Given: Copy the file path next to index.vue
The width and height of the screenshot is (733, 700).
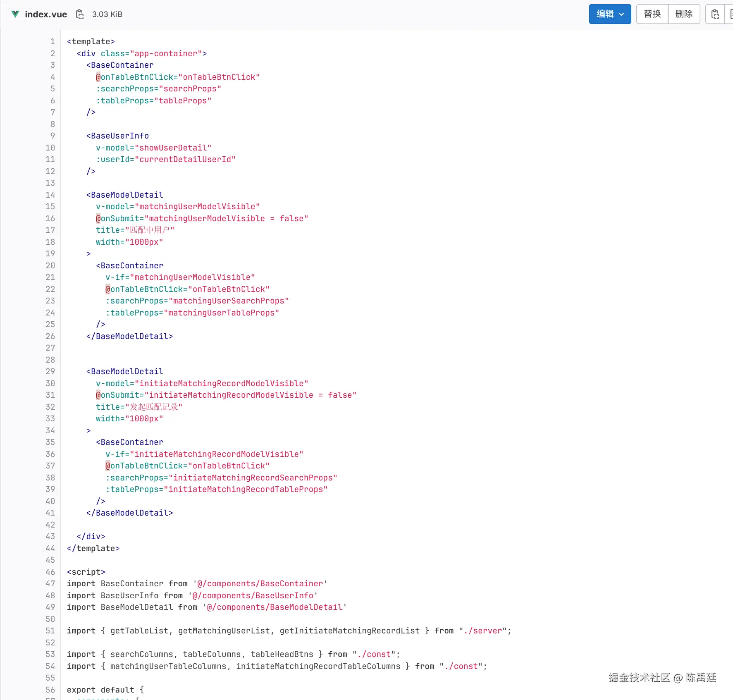Looking at the screenshot, I should coord(80,14).
